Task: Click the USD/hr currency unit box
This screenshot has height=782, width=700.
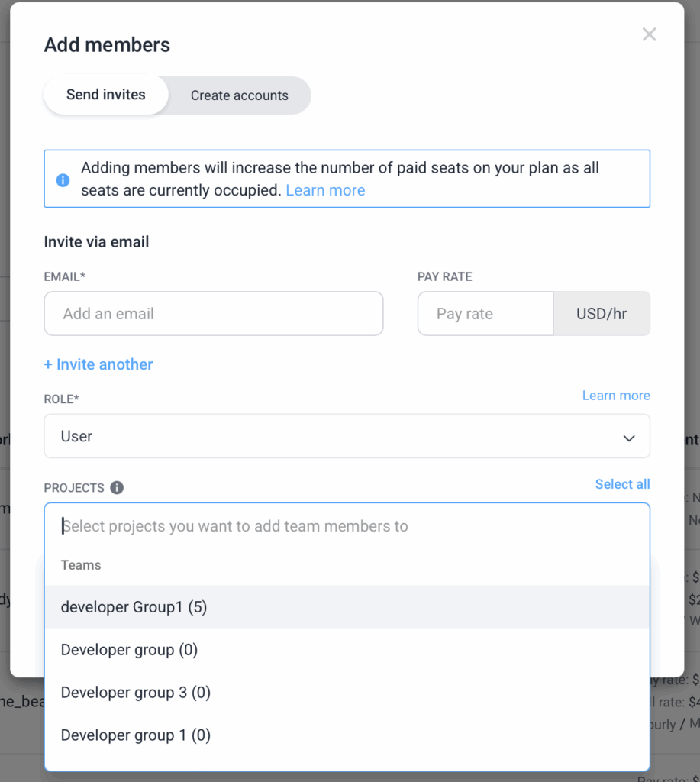Action: point(602,314)
